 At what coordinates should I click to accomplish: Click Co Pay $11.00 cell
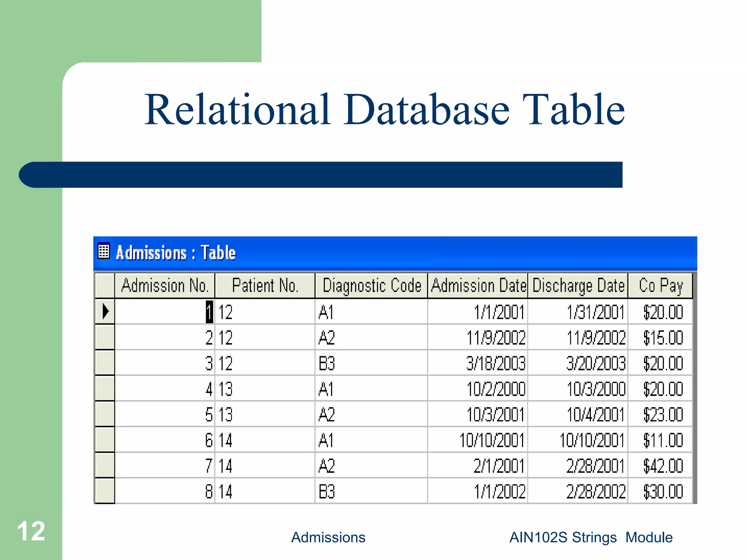(661, 440)
